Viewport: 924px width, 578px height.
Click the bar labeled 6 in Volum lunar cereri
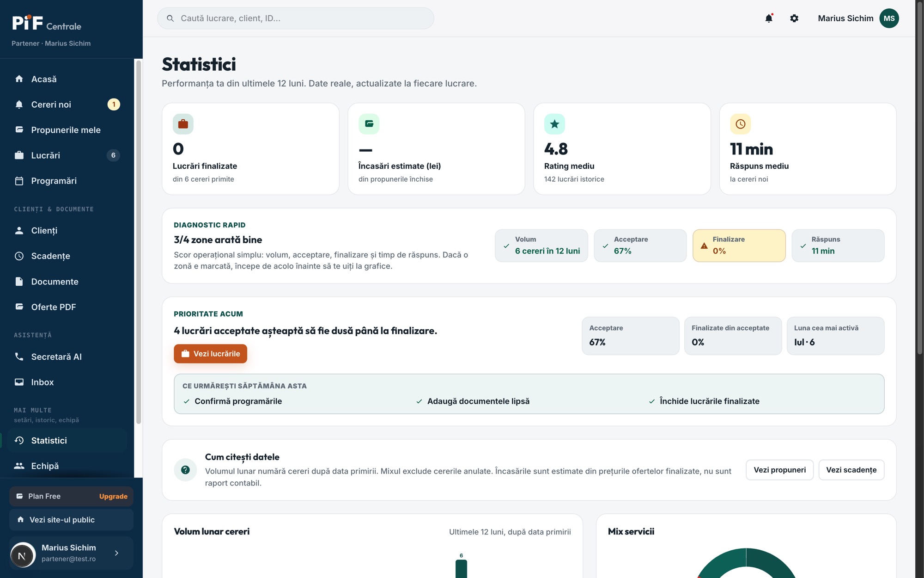(x=461, y=569)
